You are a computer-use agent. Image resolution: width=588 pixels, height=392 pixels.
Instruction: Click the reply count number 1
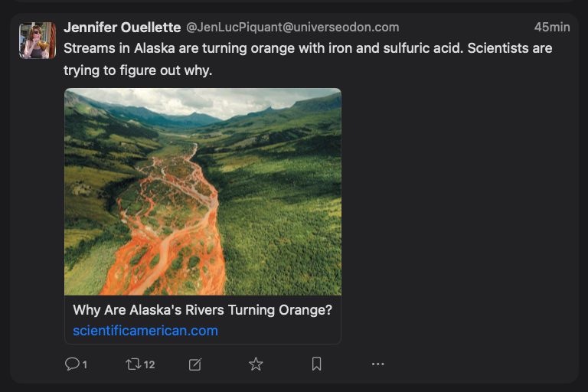coord(84,365)
